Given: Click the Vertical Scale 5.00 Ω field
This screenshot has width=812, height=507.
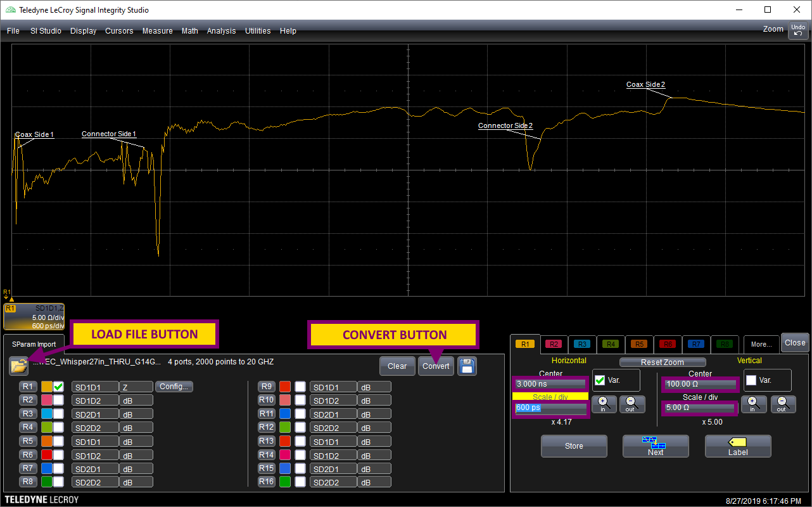Looking at the screenshot, I should pos(700,408).
